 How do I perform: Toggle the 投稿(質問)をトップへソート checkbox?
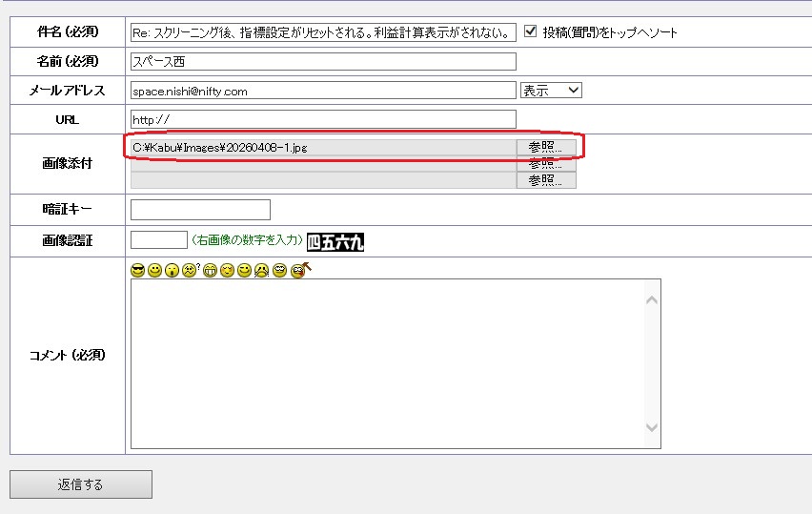(531, 31)
